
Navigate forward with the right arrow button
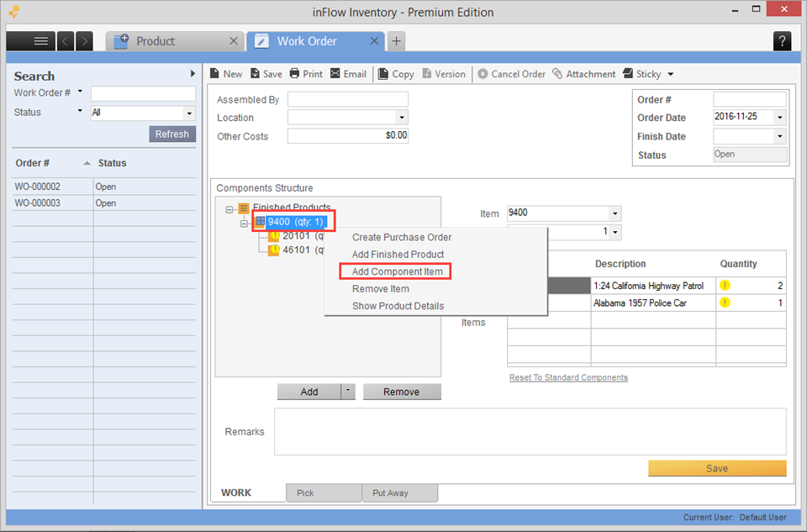(x=84, y=41)
